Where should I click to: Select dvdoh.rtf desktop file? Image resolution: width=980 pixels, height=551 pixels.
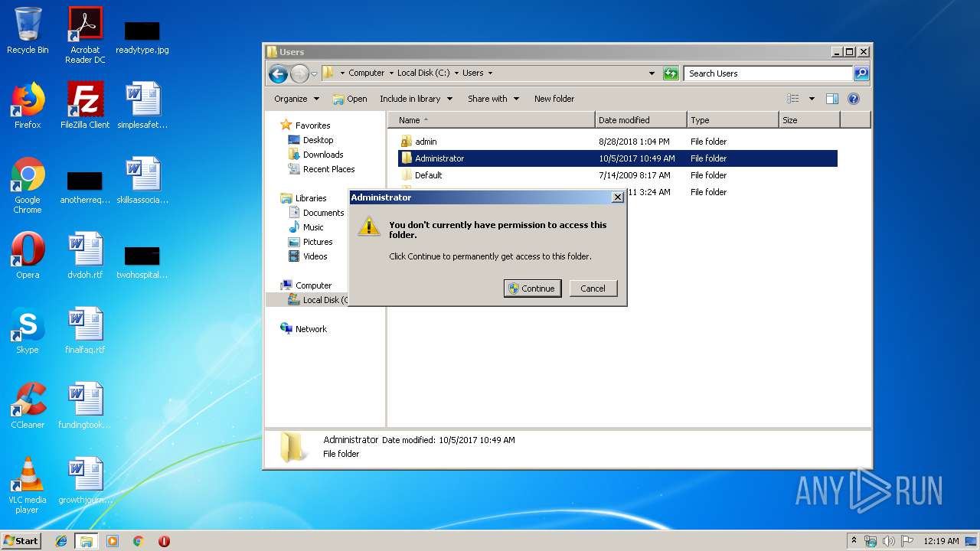coord(85,256)
